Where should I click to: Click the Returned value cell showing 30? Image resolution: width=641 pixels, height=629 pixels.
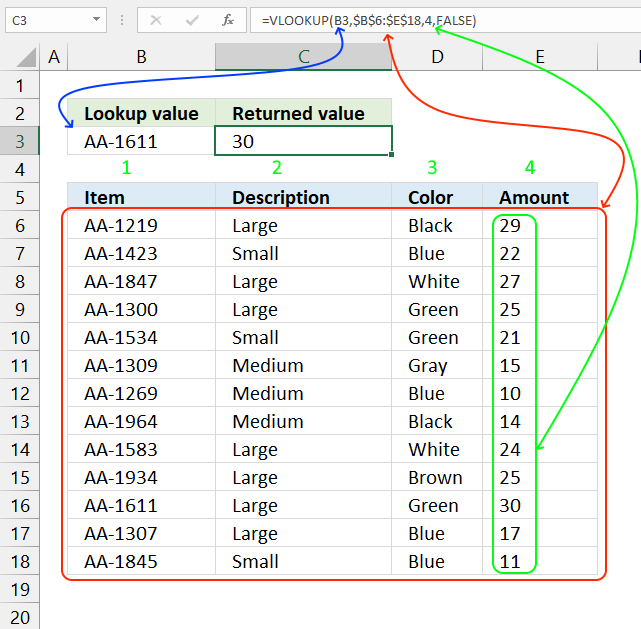pyautogui.click(x=303, y=141)
